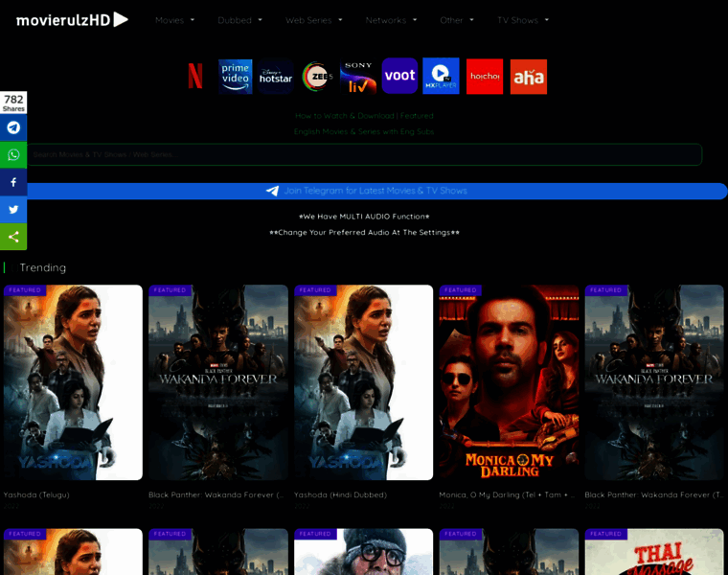Select the Voot network icon

399,77
